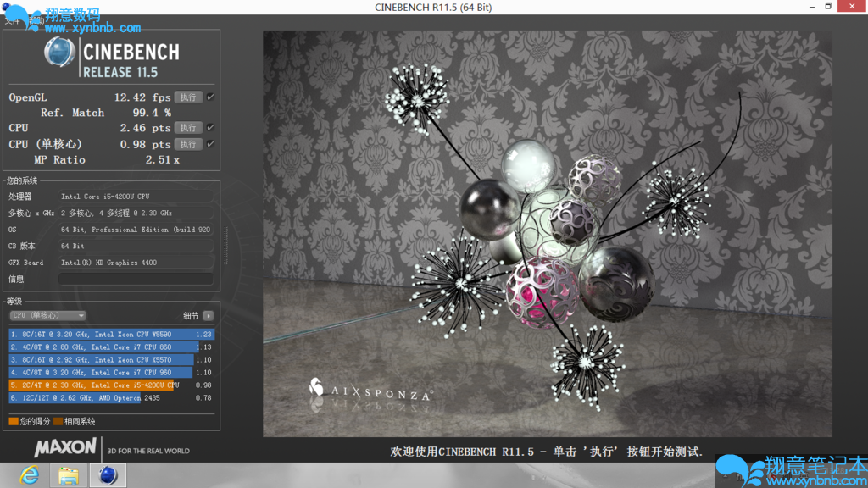Select ranking row AMD Opteron 2435
The height and width of the screenshot is (488, 868).
[111, 398]
